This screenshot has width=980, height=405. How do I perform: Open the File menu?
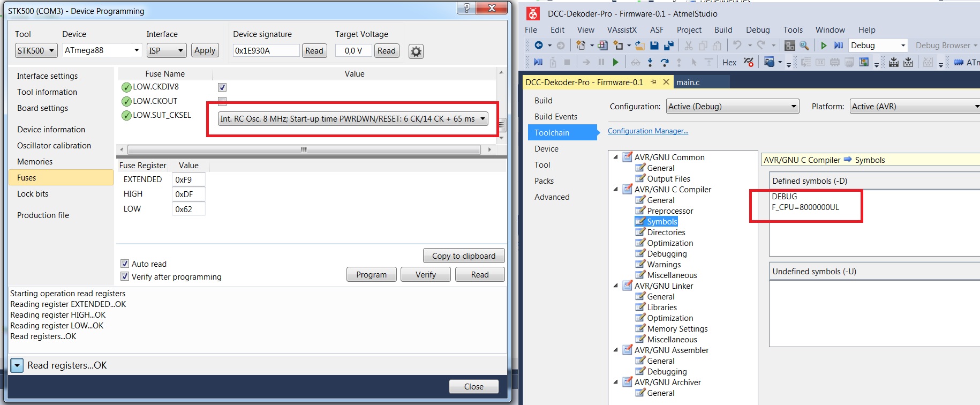[531, 30]
